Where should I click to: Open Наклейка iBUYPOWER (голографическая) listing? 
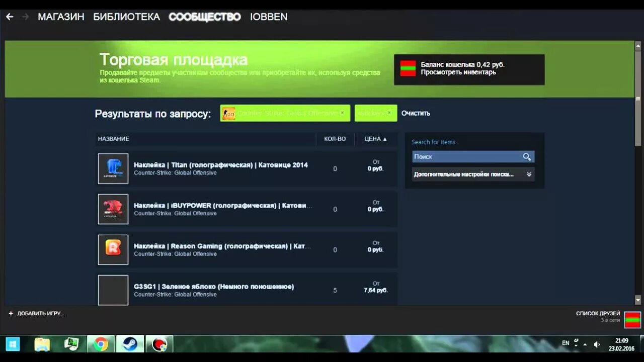223,206
